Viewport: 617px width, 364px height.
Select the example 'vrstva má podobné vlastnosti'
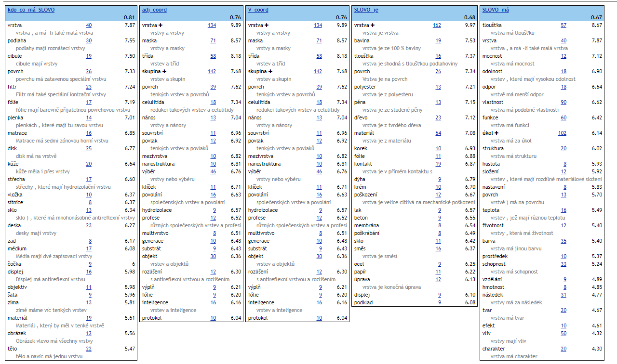524,110
